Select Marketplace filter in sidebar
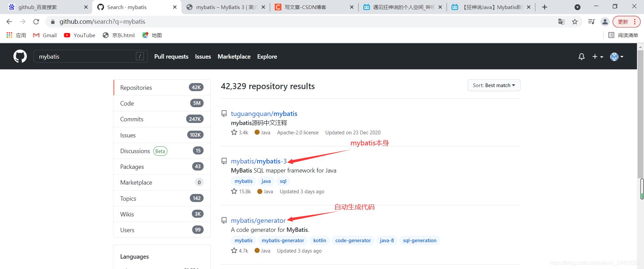The width and height of the screenshot is (644, 269). point(162,182)
